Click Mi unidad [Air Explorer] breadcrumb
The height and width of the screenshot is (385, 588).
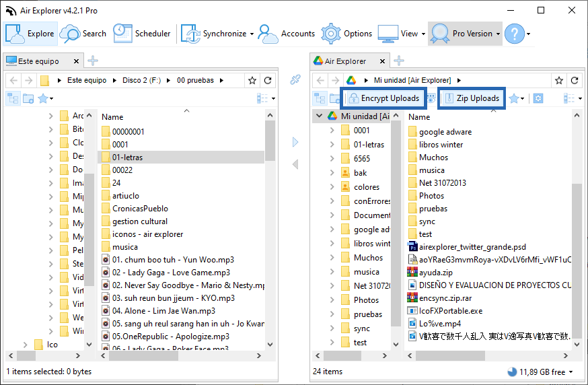point(412,80)
